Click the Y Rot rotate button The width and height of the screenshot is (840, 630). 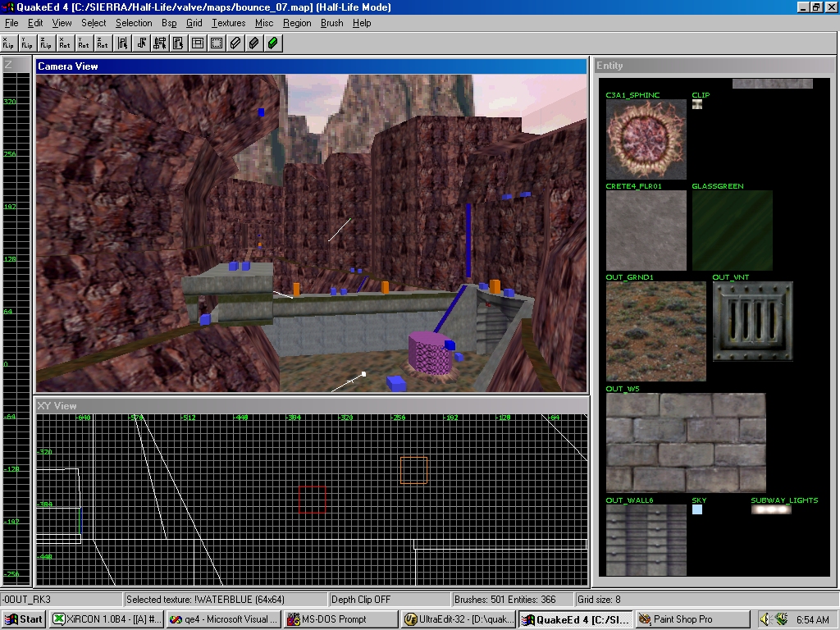(84, 43)
